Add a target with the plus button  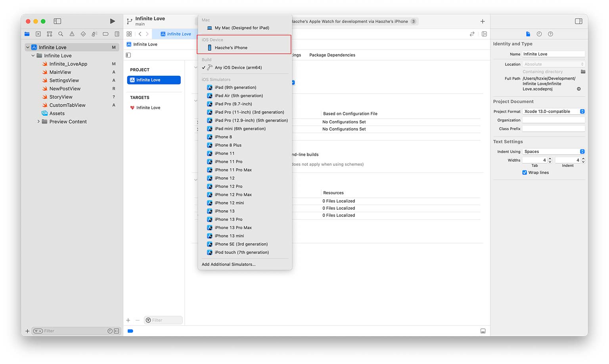[128, 320]
